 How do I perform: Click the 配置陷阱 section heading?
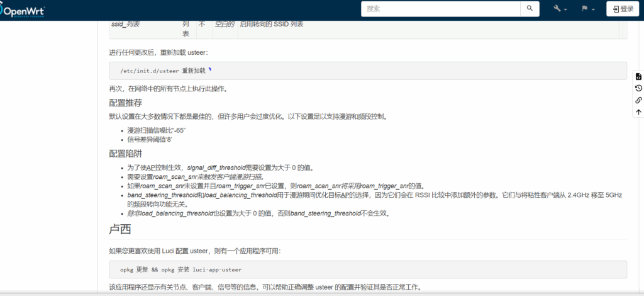125,153
